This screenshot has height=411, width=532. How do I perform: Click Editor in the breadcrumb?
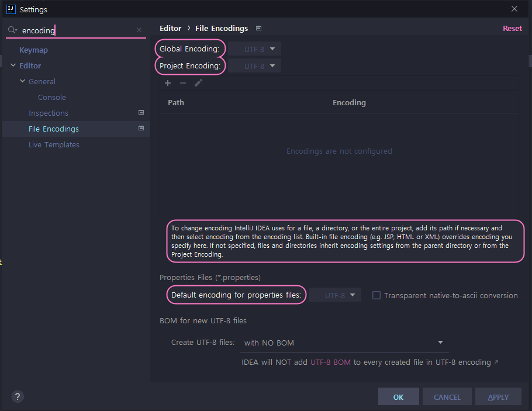pos(171,29)
